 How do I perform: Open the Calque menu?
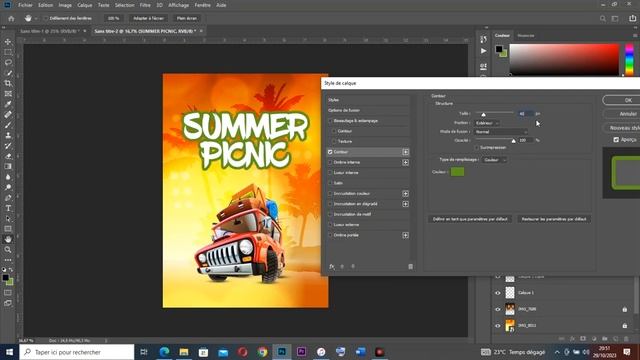click(x=84, y=5)
